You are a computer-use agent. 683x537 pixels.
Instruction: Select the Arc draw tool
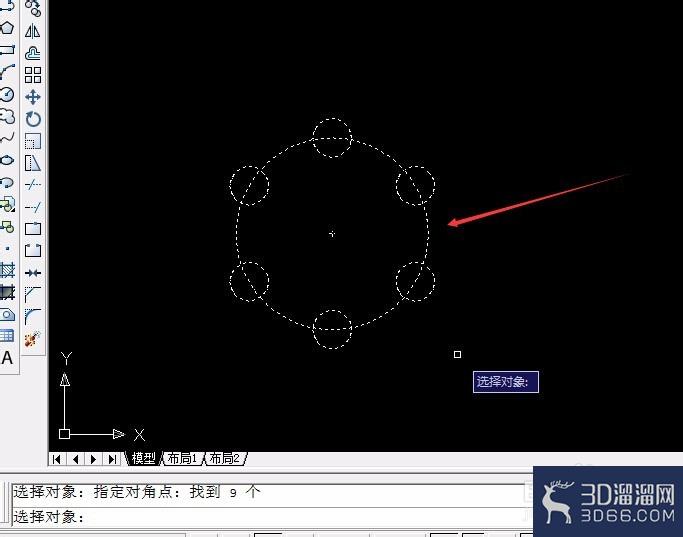coord(7,72)
